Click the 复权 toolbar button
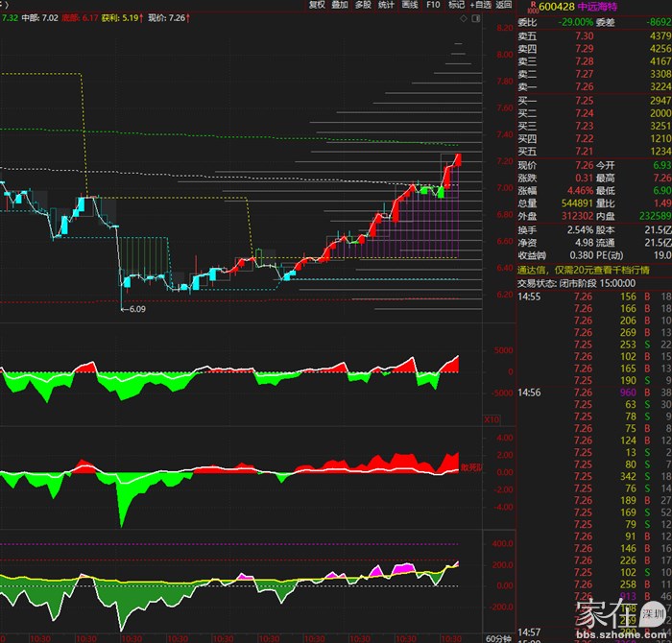This screenshot has width=672, height=643. pos(317,5)
